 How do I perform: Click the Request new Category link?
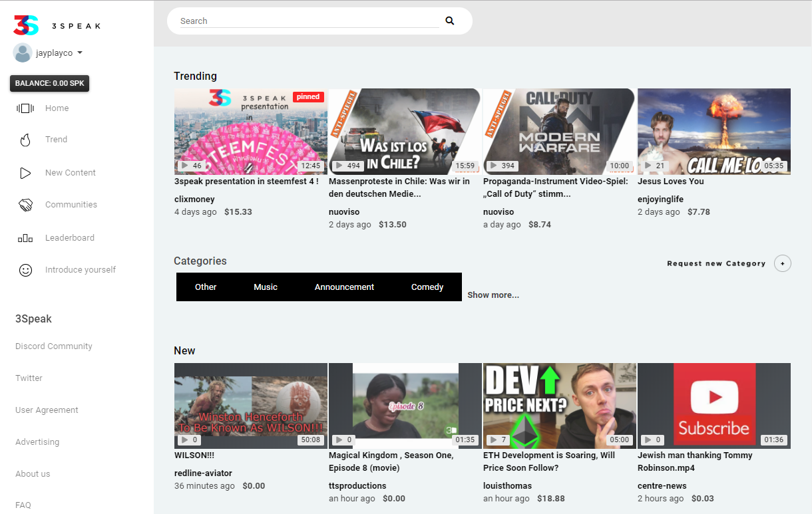click(716, 264)
